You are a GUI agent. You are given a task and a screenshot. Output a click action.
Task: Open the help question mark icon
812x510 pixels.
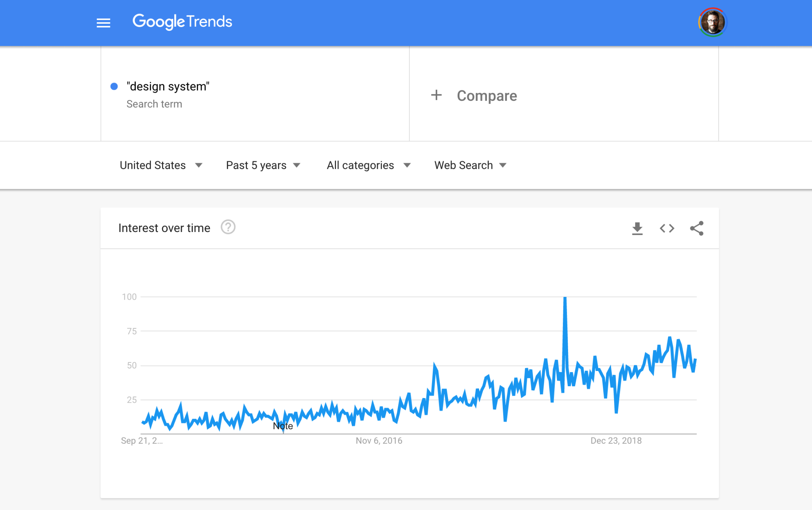228,227
